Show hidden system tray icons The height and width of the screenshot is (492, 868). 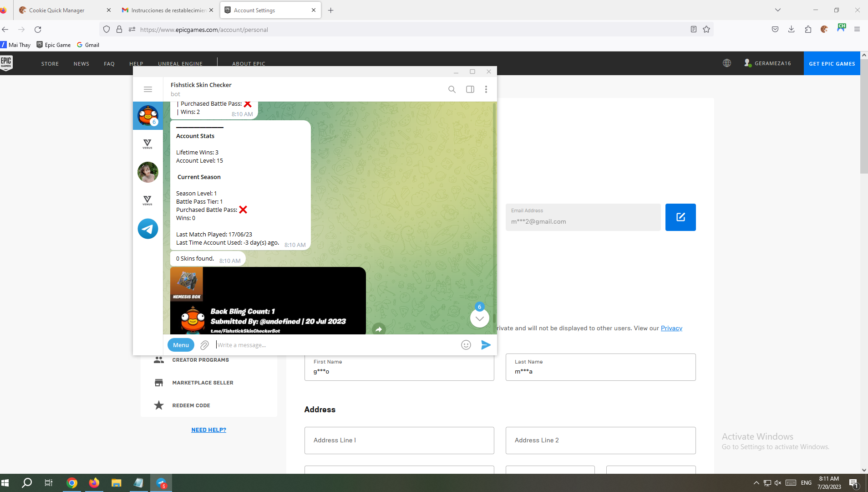coord(756,483)
